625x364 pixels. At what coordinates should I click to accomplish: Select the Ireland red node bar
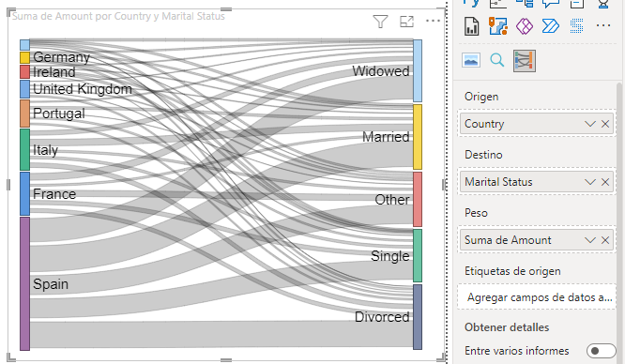[x=24, y=71]
